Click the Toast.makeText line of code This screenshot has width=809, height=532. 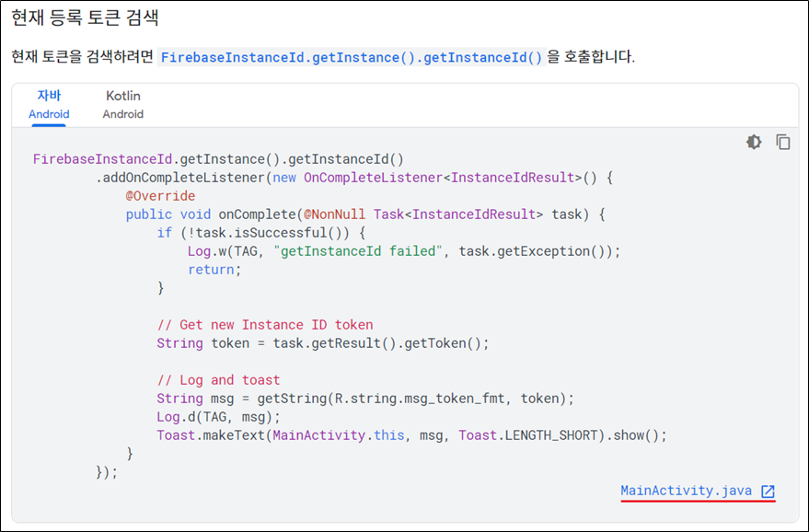[411, 435]
